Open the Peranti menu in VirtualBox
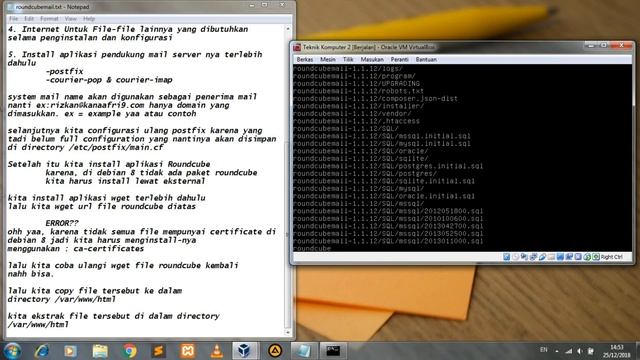Viewport: 640px width, 360px height. coord(399,60)
